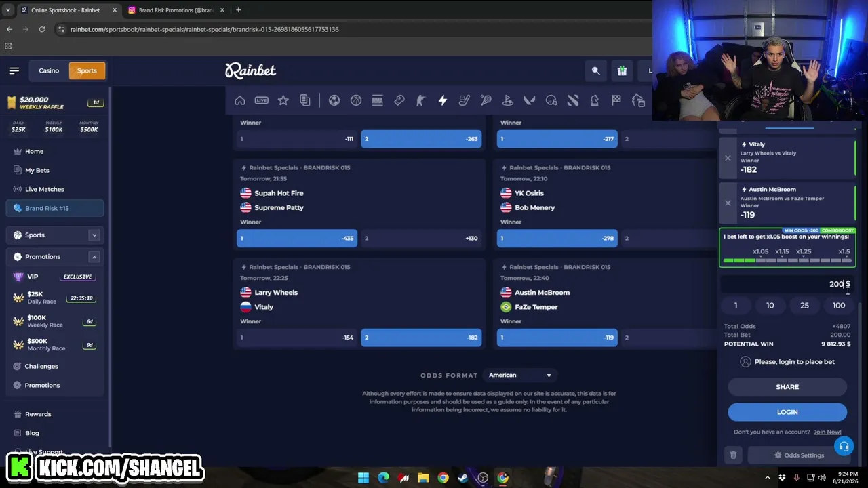Toggle YK Osiris winner bet -278
868x488 pixels.
(557, 238)
